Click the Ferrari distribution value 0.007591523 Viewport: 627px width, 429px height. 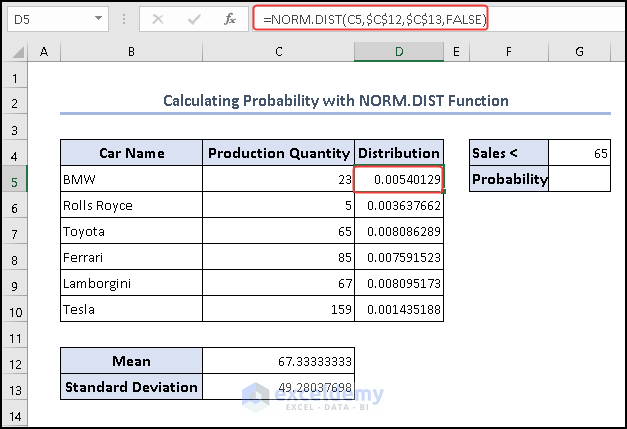399,257
